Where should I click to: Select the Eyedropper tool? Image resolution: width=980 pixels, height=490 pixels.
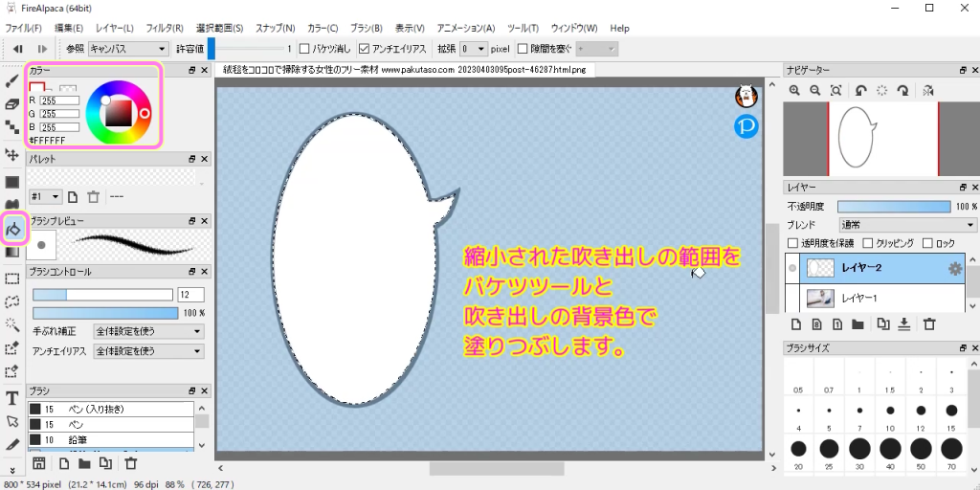click(11, 444)
